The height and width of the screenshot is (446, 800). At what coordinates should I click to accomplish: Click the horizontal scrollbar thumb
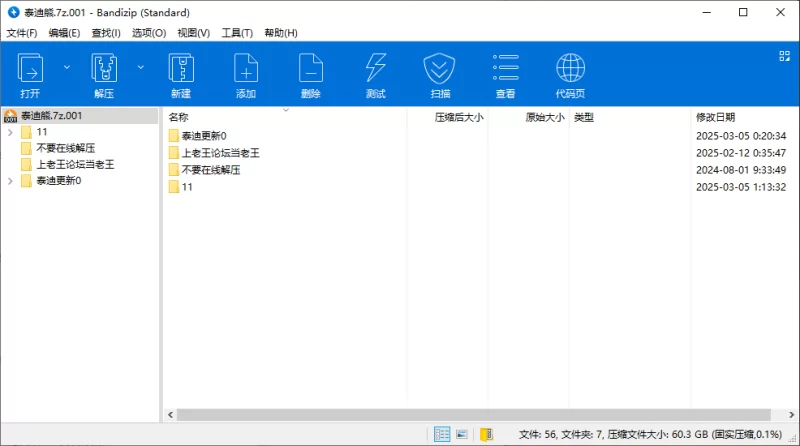tap(474, 414)
